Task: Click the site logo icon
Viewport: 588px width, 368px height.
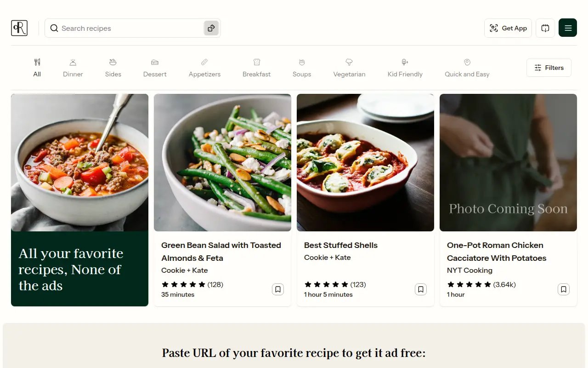Action: (x=19, y=28)
